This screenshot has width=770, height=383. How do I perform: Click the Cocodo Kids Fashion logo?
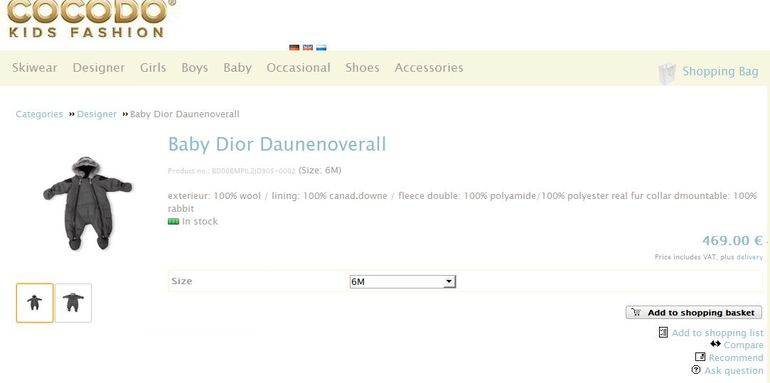point(91,19)
